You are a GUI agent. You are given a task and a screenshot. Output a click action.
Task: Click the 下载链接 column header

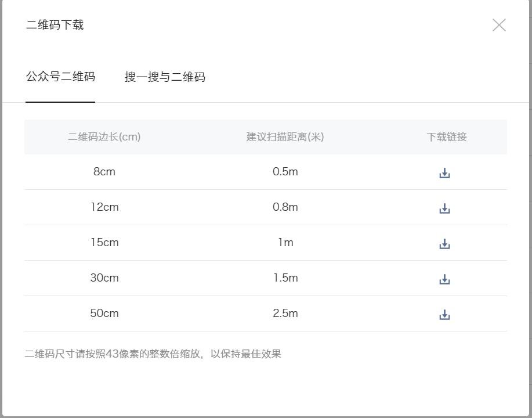point(447,137)
